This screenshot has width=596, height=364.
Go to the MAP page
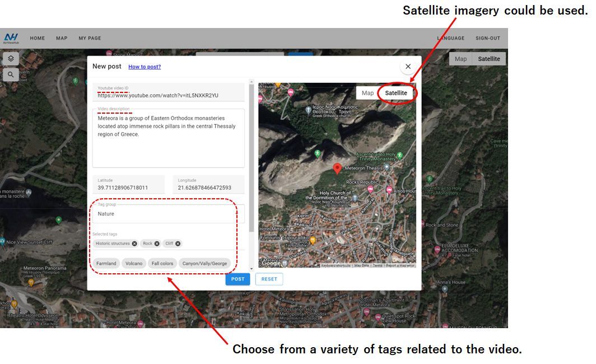coord(62,39)
